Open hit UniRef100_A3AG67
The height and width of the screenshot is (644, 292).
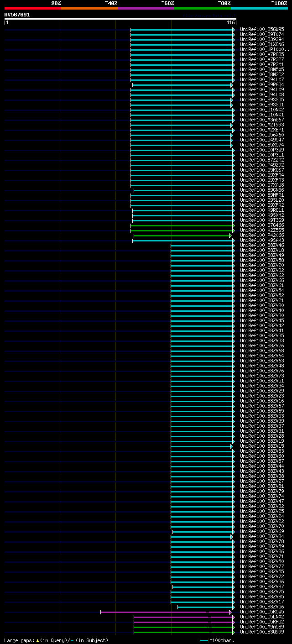262,120
